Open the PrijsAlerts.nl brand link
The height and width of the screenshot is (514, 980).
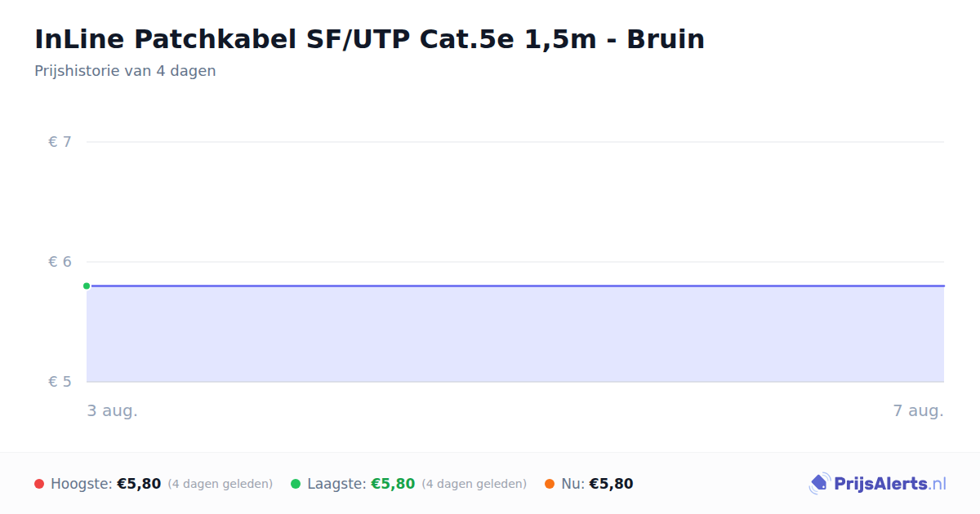[878, 484]
